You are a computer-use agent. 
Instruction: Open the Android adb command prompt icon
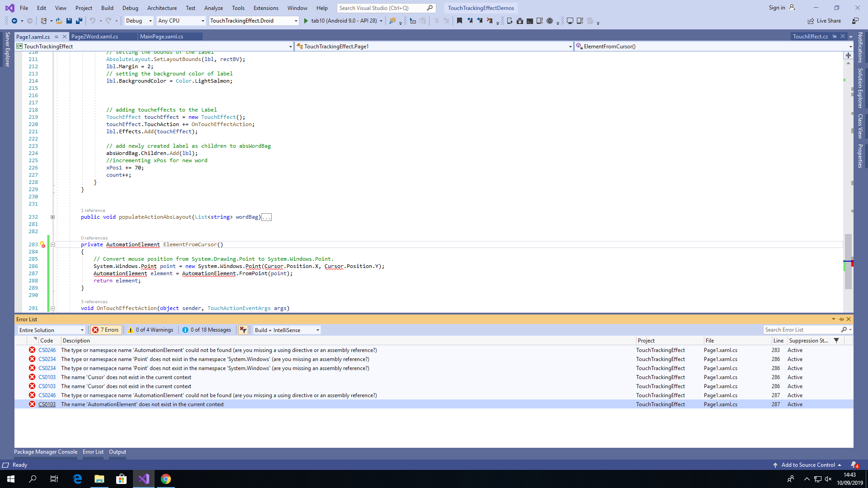point(530,21)
